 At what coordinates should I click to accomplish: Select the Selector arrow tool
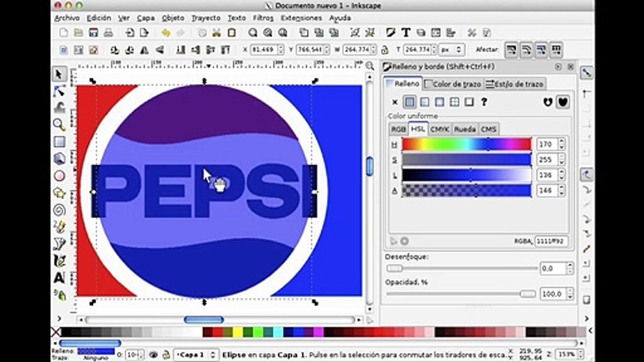59,74
